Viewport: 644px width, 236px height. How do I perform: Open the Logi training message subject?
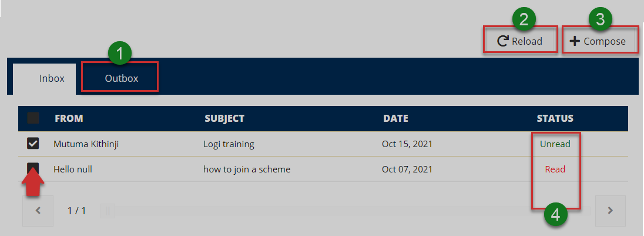229,144
